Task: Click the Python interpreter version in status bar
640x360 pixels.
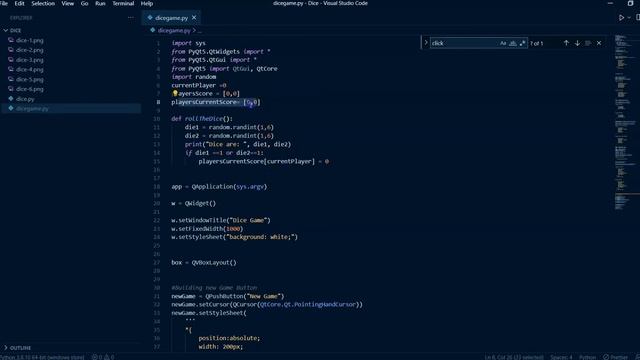Action: (x=42, y=357)
